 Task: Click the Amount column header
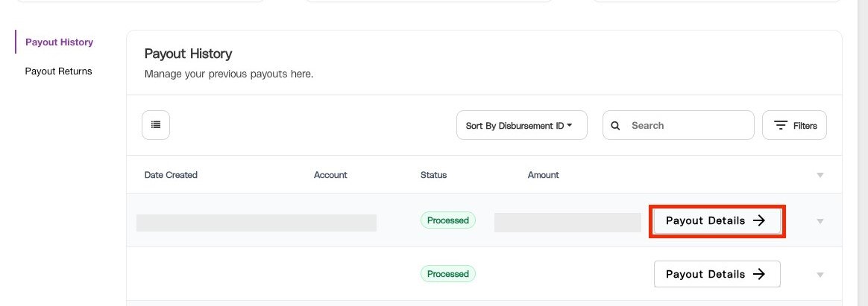pyautogui.click(x=543, y=174)
